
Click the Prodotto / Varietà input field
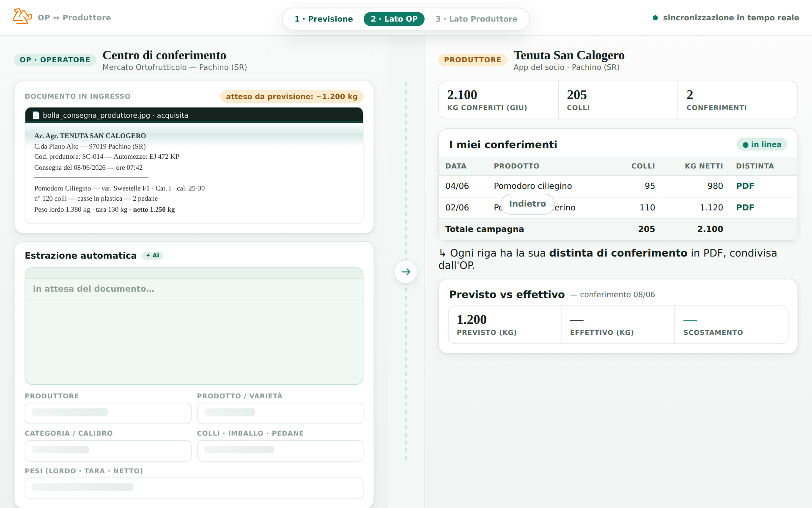click(x=280, y=413)
